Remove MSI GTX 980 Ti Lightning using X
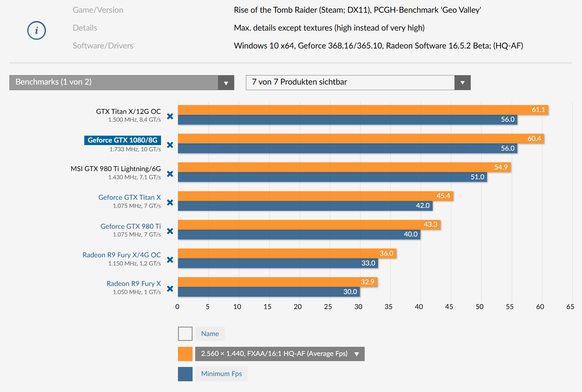Screen dimensions: 582x392 click(170, 174)
